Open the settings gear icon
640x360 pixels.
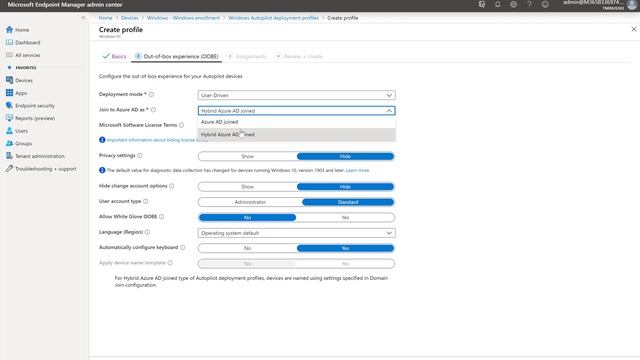[513, 4]
